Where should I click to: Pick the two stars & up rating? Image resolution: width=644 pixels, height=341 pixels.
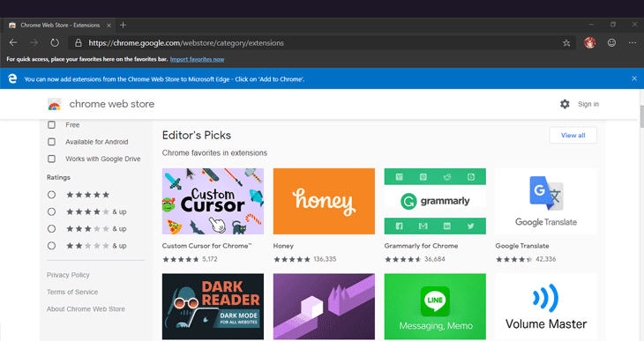click(x=51, y=246)
